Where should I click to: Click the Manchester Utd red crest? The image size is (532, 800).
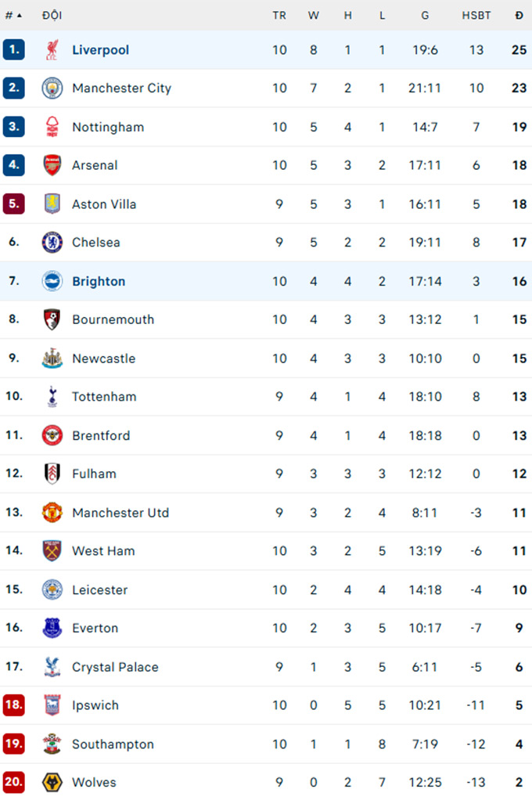[52, 513]
